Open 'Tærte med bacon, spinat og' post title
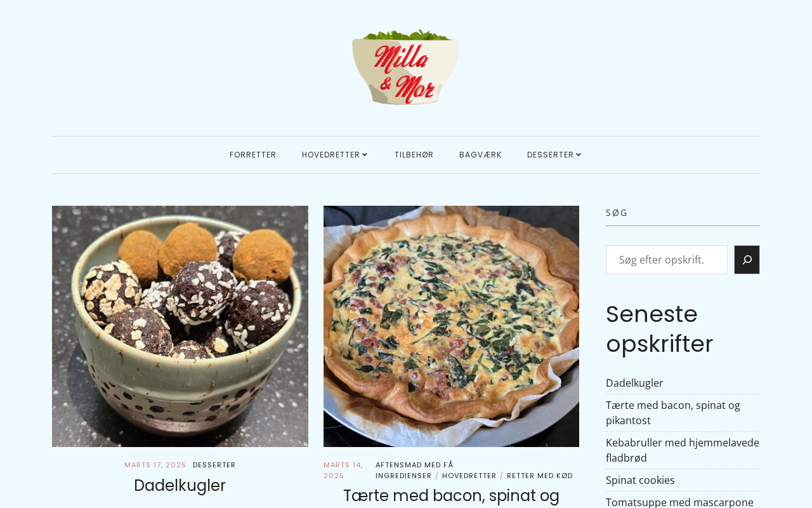This screenshot has height=508, width=812. pos(451,496)
